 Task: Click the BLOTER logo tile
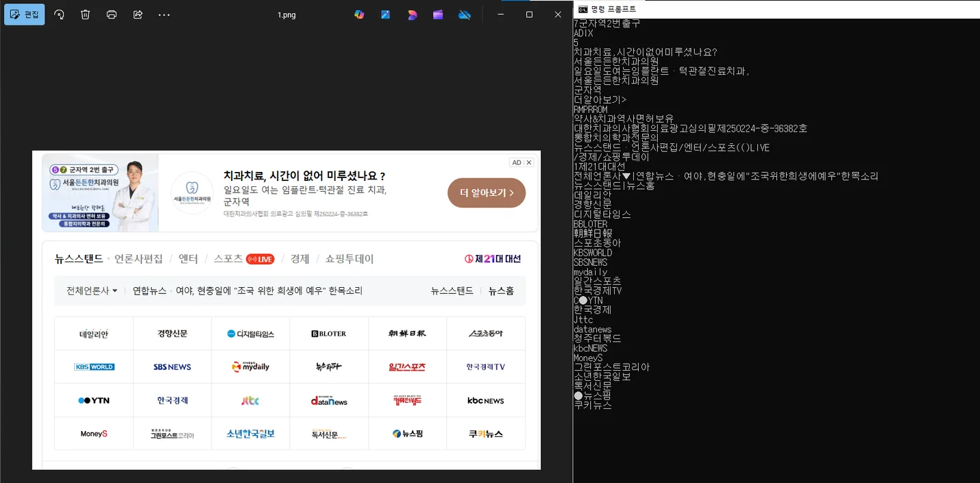(329, 334)
